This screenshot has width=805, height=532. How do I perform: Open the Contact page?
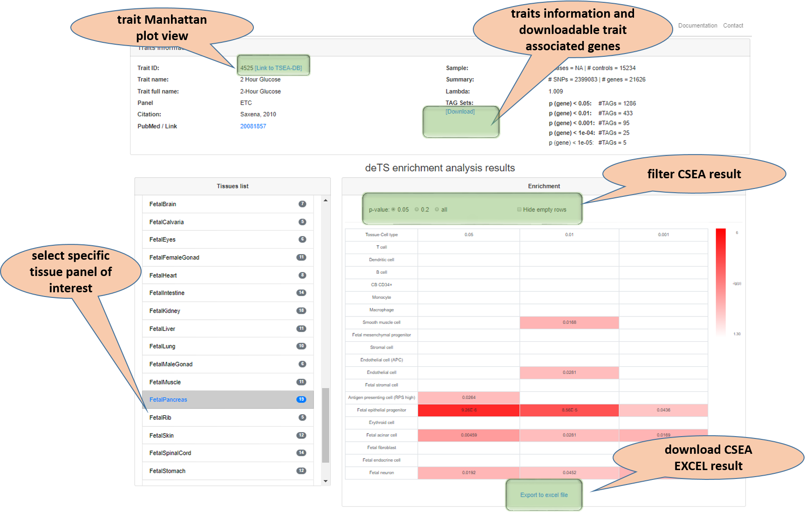click(x=733, y=26)
